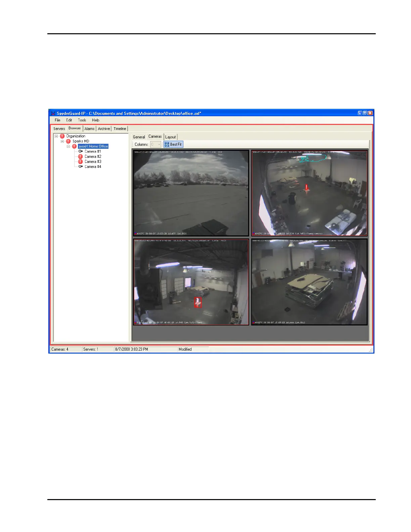Click the 8/7/2008 3:03:23 PM status entry

pyautogui.click(x=145, y=349)
